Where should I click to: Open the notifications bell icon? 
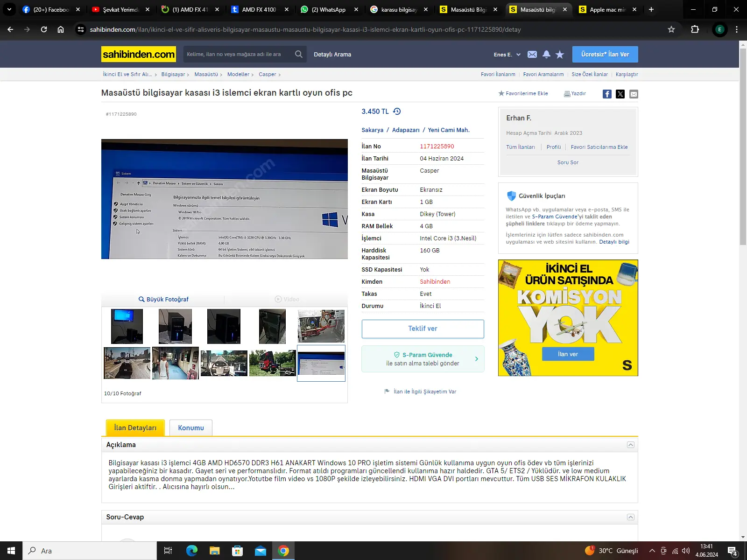click(x=546, y=55)
